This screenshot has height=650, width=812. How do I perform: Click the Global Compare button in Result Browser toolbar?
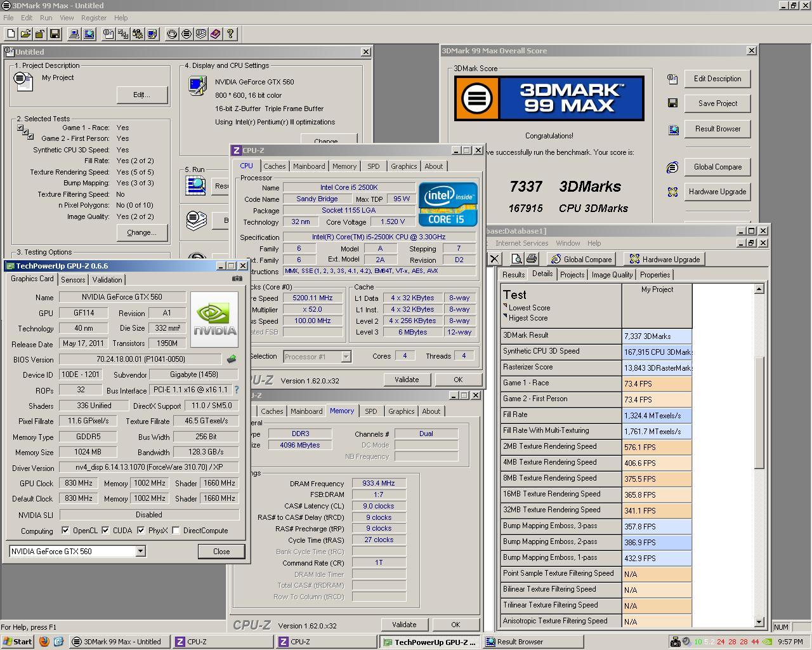click(x=581, y=259)
